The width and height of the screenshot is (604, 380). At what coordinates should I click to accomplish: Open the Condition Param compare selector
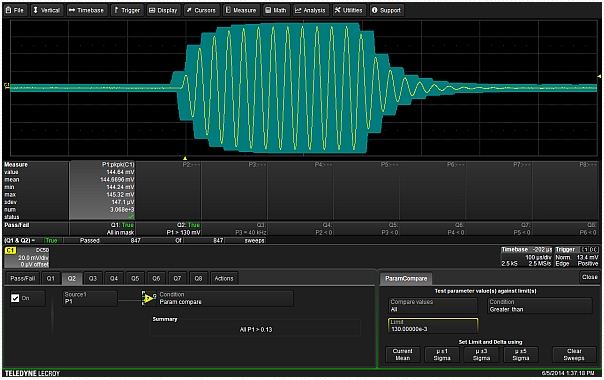coord(225,298)
